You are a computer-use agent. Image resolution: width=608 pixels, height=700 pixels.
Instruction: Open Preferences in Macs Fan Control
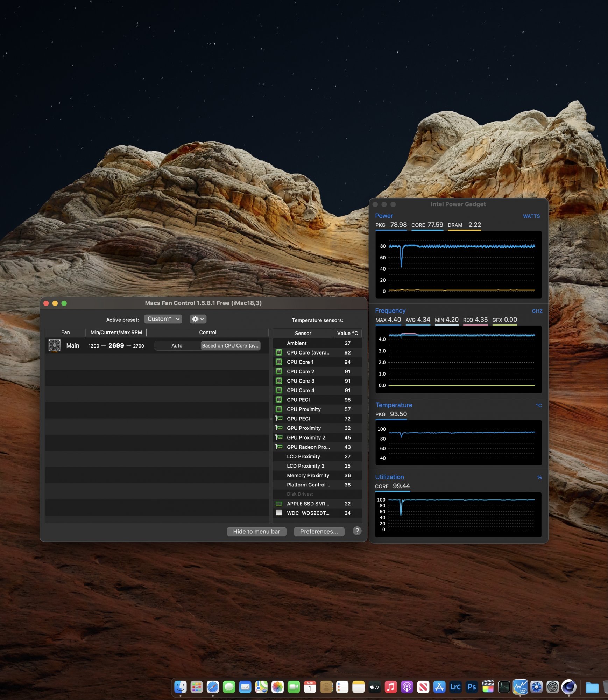(319, 531)
